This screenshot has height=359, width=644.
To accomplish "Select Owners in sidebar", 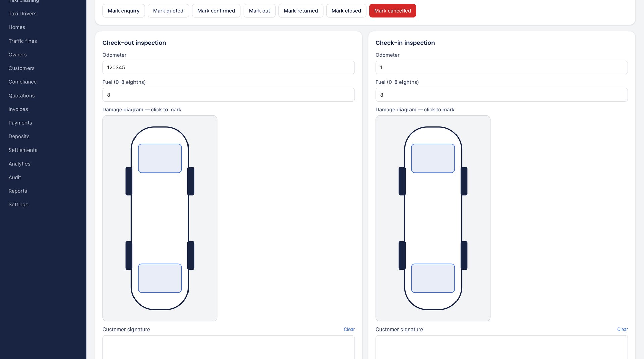I will [x=18, y=55].
